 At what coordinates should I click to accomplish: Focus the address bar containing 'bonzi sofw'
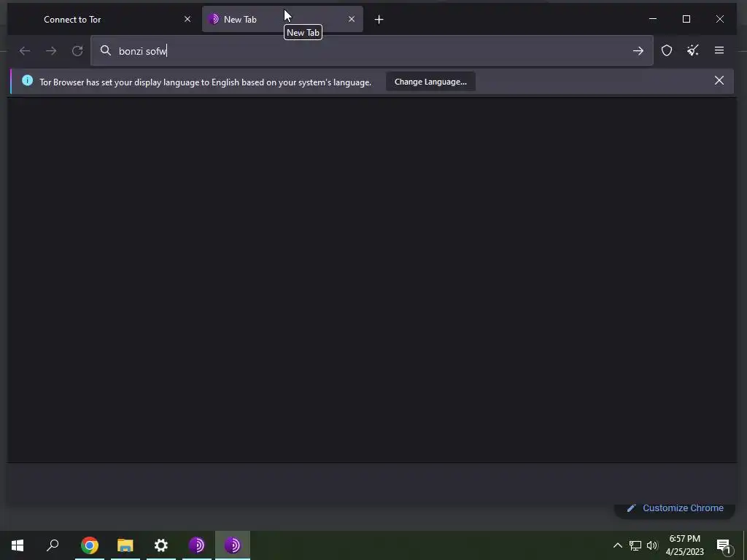(x=371, y=50)
